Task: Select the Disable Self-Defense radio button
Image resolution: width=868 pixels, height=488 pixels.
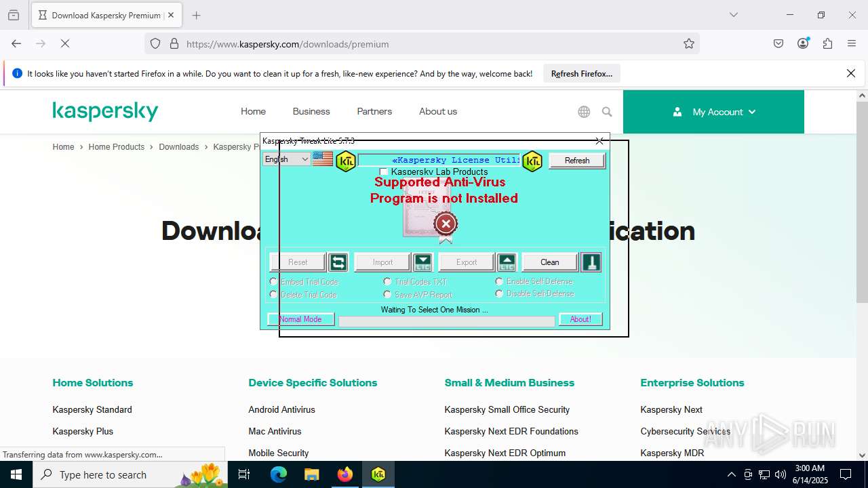Action: pos(499,293)
